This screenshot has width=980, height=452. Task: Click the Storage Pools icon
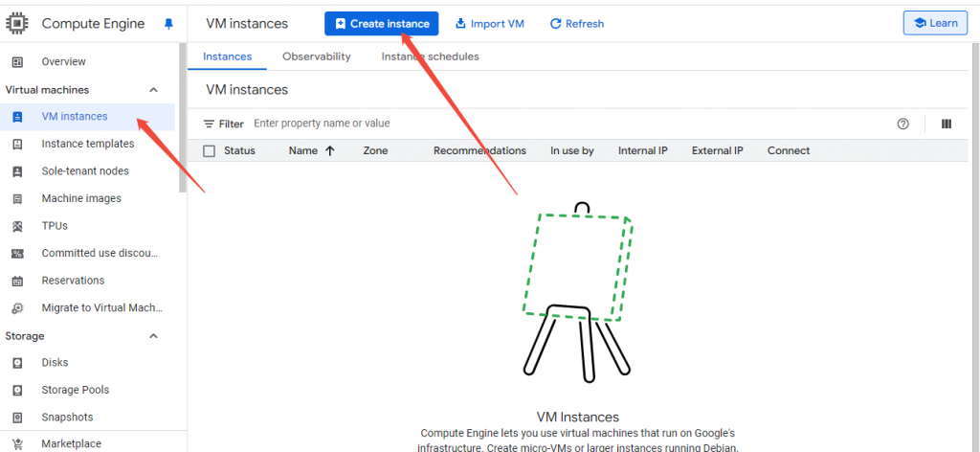17,390
